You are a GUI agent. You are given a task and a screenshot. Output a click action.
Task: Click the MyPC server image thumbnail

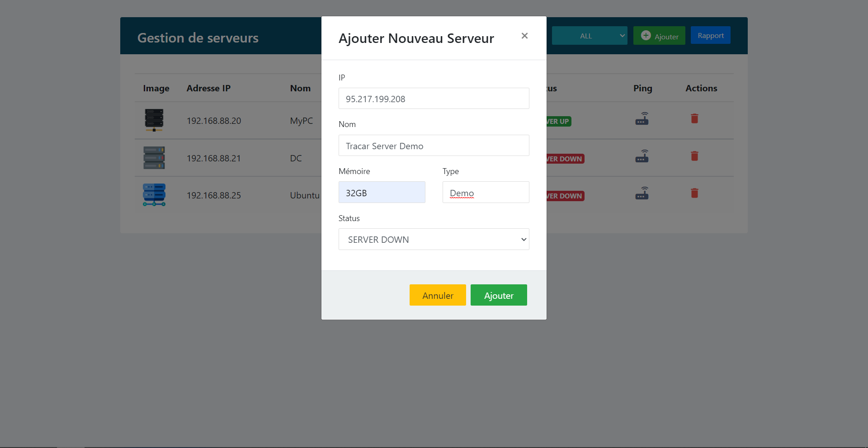click(154, 120)
